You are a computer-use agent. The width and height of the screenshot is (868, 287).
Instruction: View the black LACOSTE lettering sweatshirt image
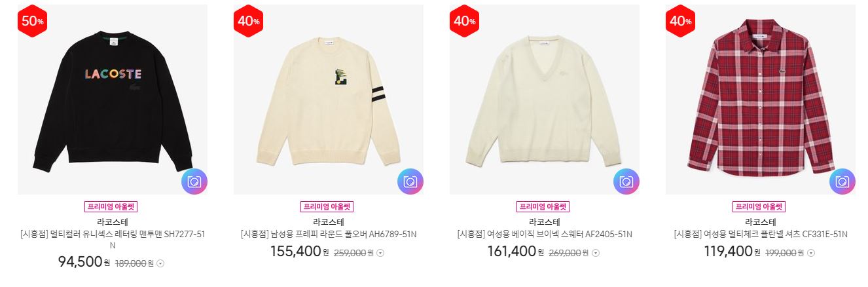(x=113, y=100)
